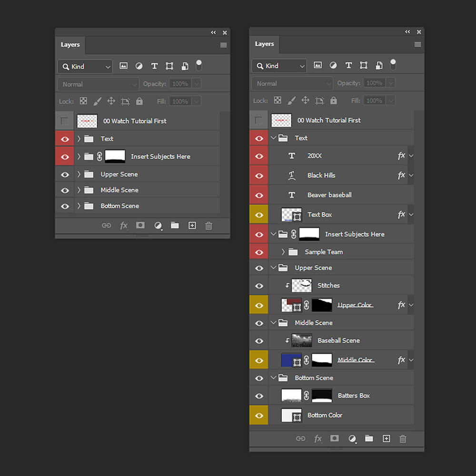
Task: Hide the Stitches layer
Action: point(259,286)
